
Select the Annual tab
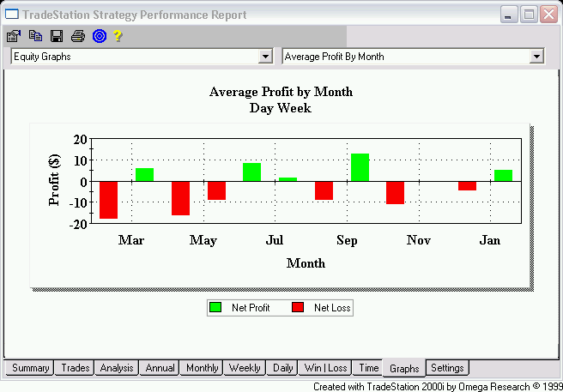[x=160, y=368]
